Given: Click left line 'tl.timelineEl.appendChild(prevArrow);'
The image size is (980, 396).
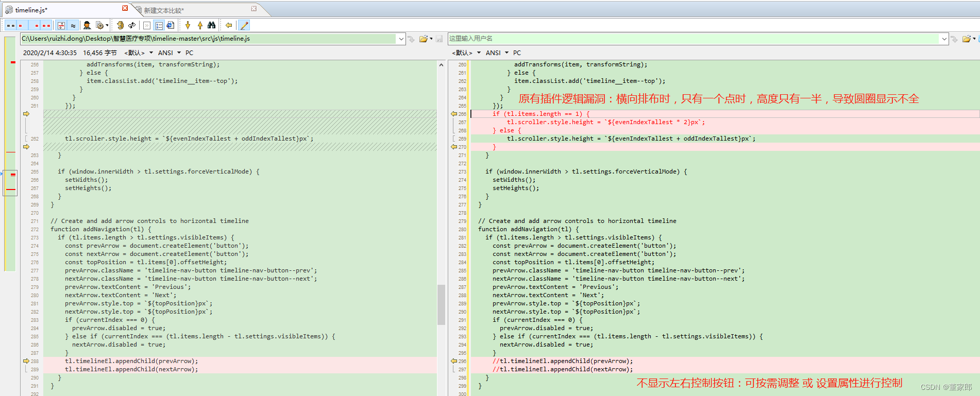Looking at the screenshot, I should 131,361.
